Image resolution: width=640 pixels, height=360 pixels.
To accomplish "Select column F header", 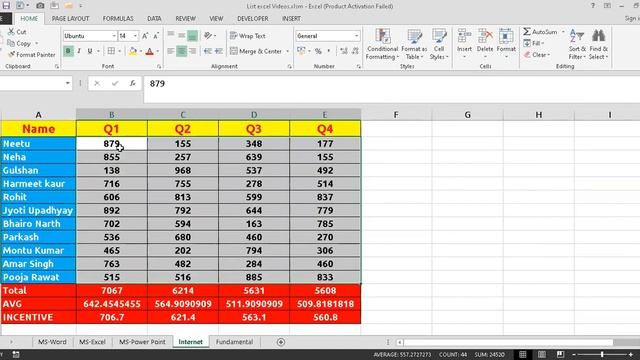I will click(x=396, y=115).
